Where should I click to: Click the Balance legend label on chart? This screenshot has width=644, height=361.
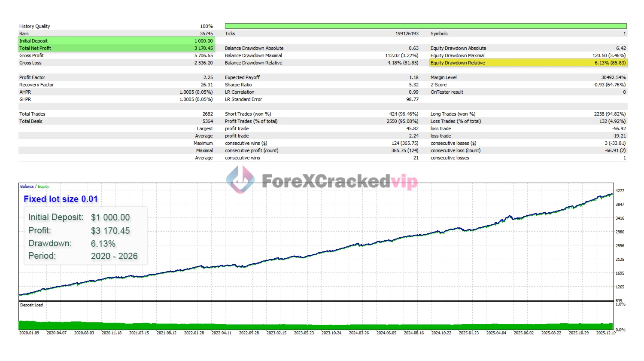pos(27,187)
